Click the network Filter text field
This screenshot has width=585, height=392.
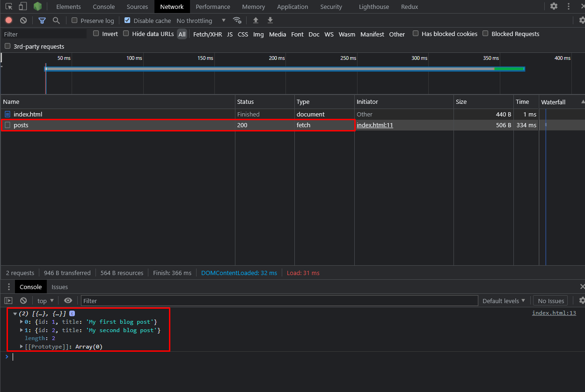[x=44, y=34]
